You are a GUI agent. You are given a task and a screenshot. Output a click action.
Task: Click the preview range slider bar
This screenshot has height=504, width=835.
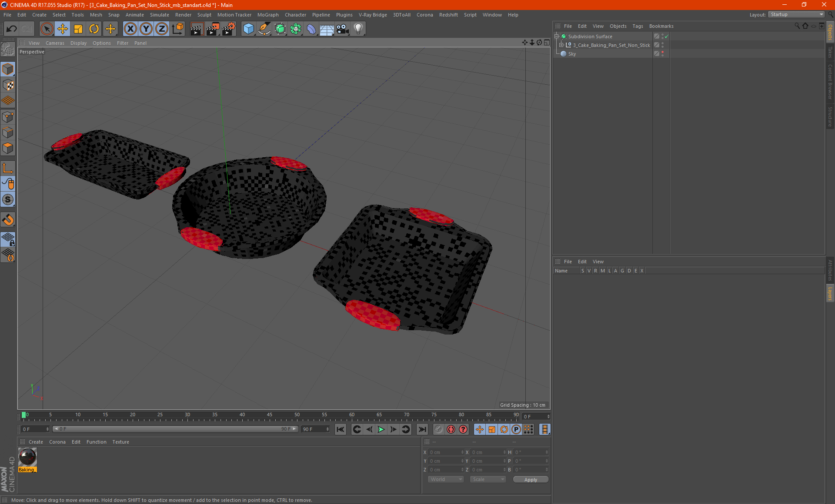pos(175,429)
